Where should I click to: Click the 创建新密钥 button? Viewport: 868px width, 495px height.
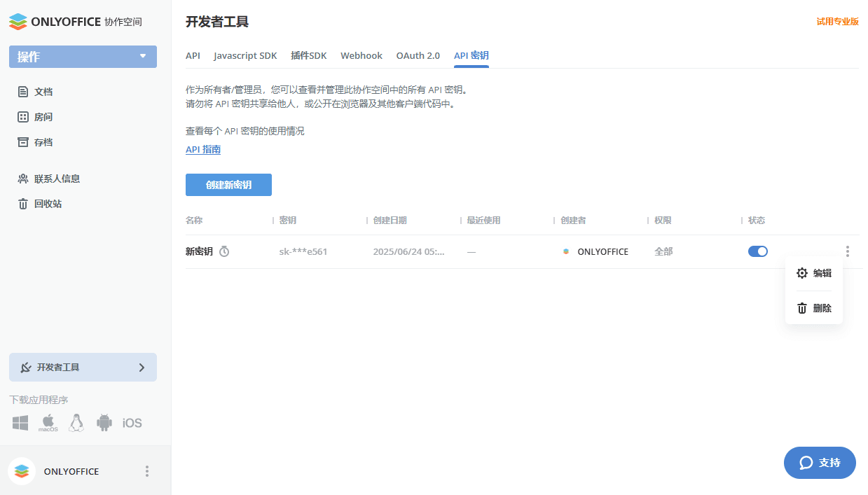pos(228,185)
